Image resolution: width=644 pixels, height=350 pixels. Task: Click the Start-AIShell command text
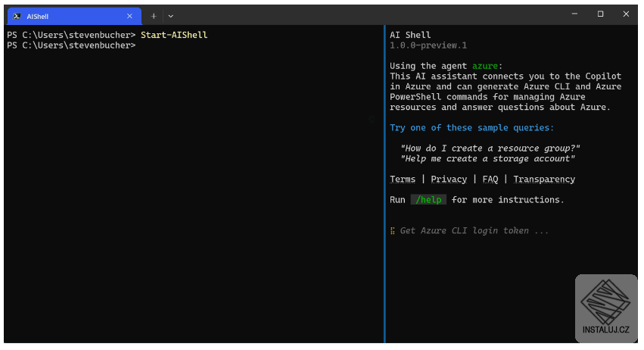174,35
